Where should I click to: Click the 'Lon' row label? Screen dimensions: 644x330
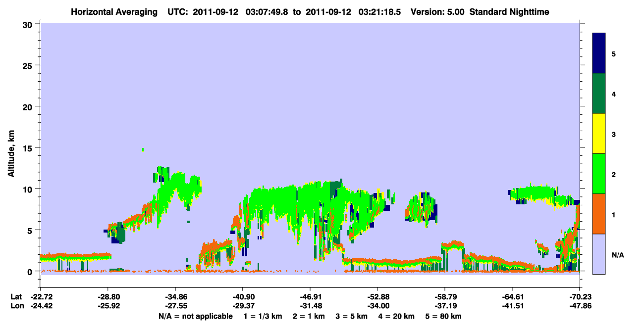[x=16, y=306]
